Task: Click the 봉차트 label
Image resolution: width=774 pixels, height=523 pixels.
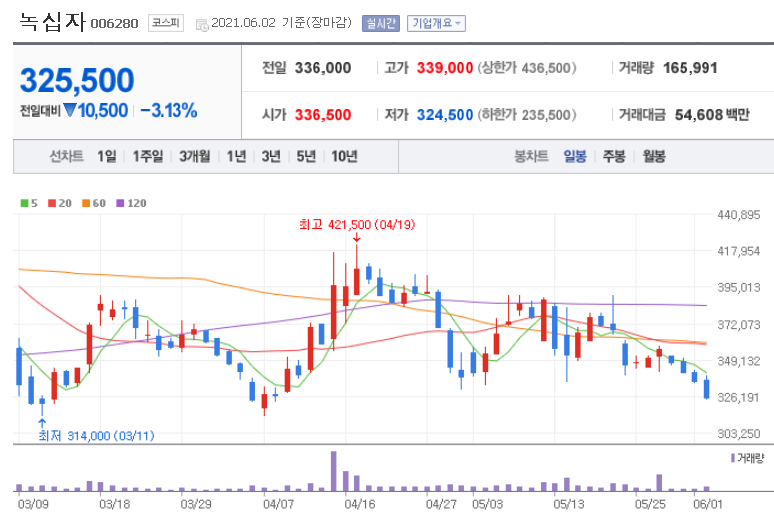Action: point(531,156)
